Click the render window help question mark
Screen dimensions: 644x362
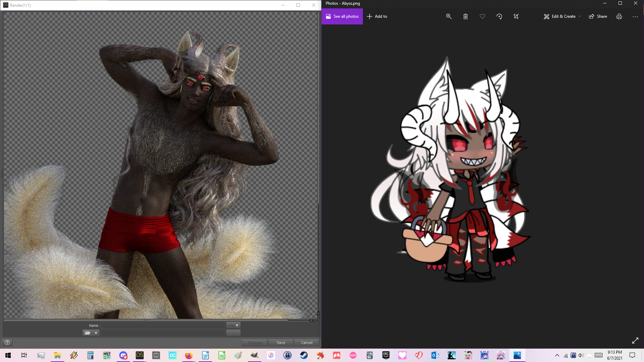pos(7,342)
